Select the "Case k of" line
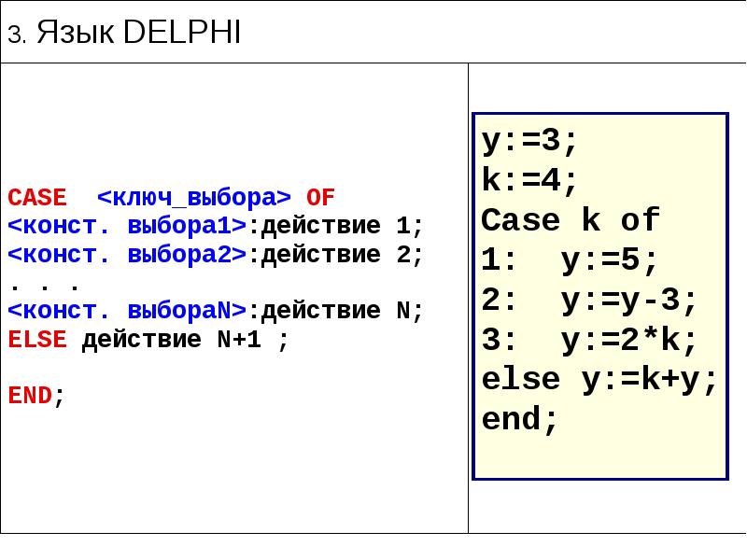Image resolution: width=747 pixels, height=560 pixels. click(x=571, y=220)
